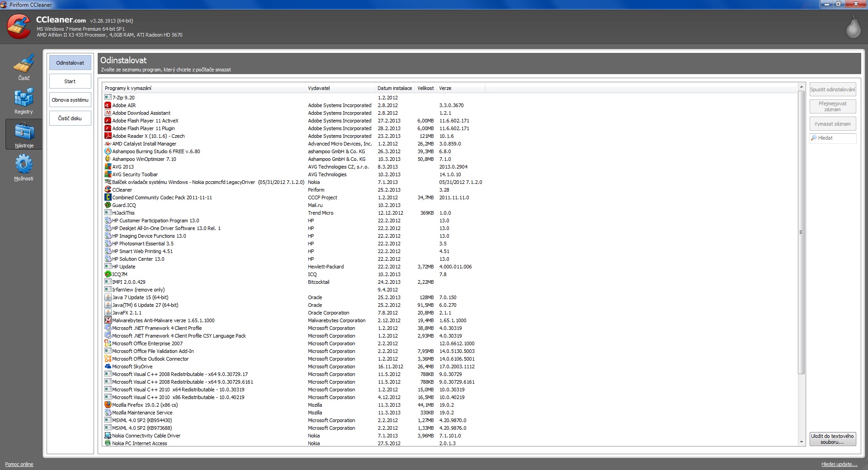
Task: Sort by Velikost column header
Action: (x=426, y=88)
